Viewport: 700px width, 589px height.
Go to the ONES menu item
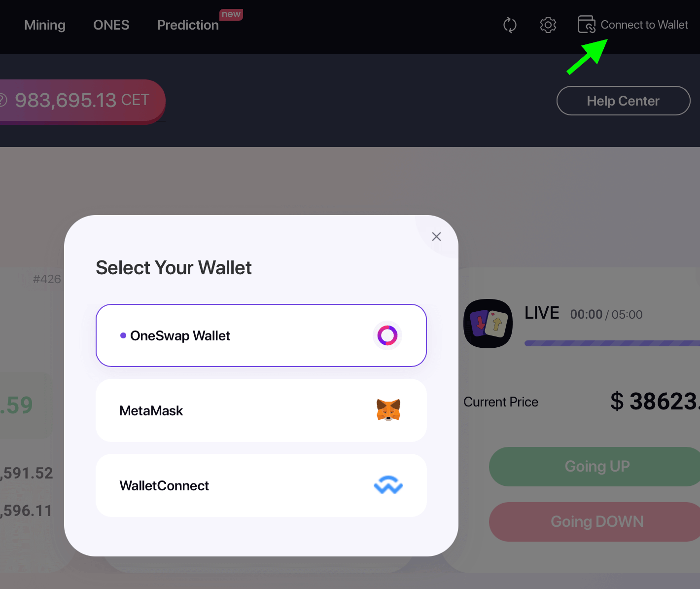tap(111, 25)
